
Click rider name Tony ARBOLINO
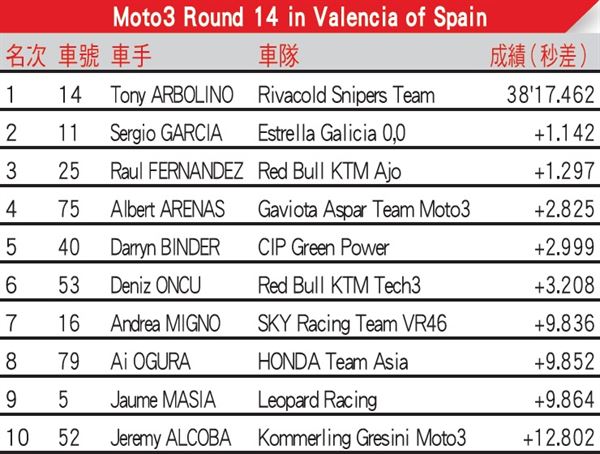pos(172,95)
